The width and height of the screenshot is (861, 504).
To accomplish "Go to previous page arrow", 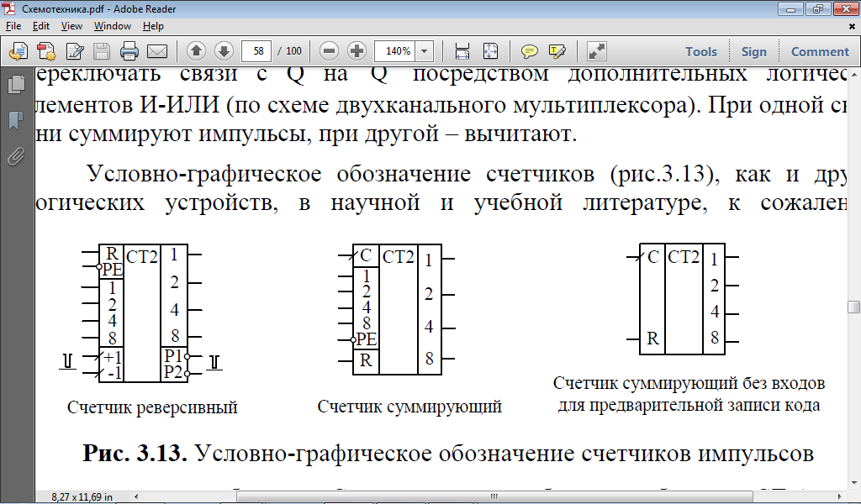I will coord(196,51).
